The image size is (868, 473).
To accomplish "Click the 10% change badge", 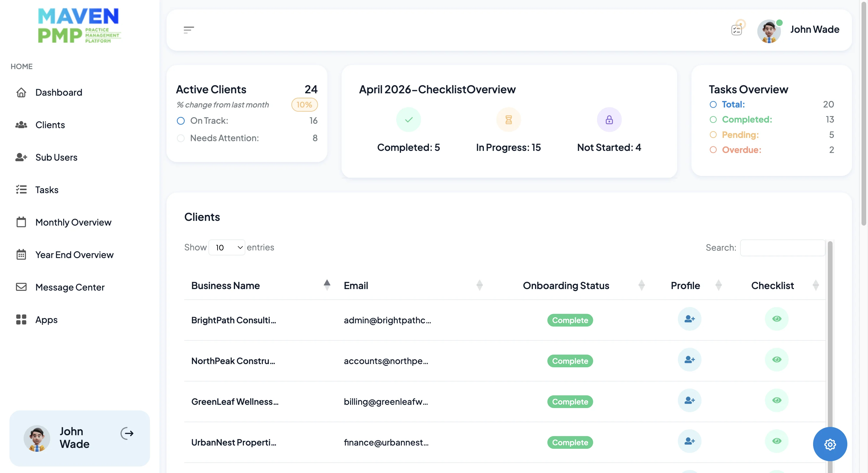I will click(x=304, y=105).
